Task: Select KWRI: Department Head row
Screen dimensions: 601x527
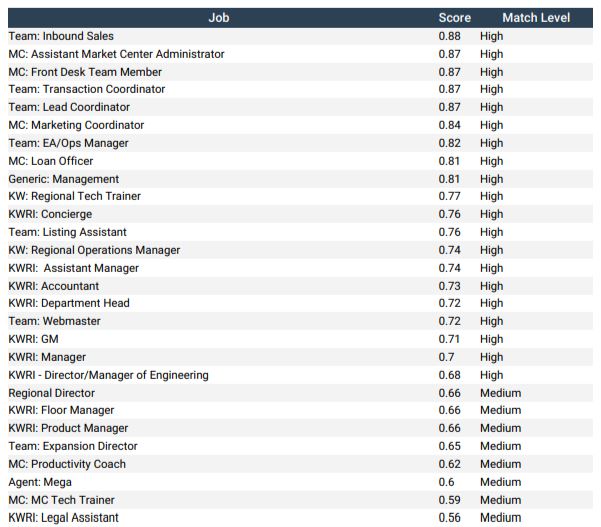Action: [300, 303]
